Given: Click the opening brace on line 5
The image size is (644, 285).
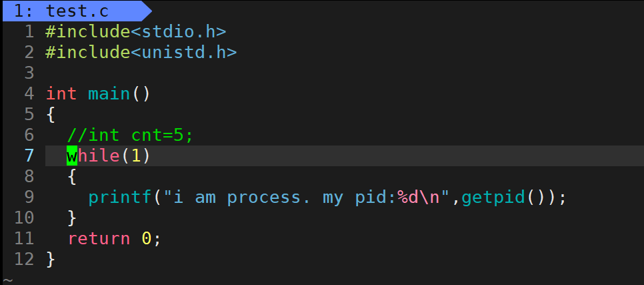Looking at the screenshot, I should coord(51,114).
